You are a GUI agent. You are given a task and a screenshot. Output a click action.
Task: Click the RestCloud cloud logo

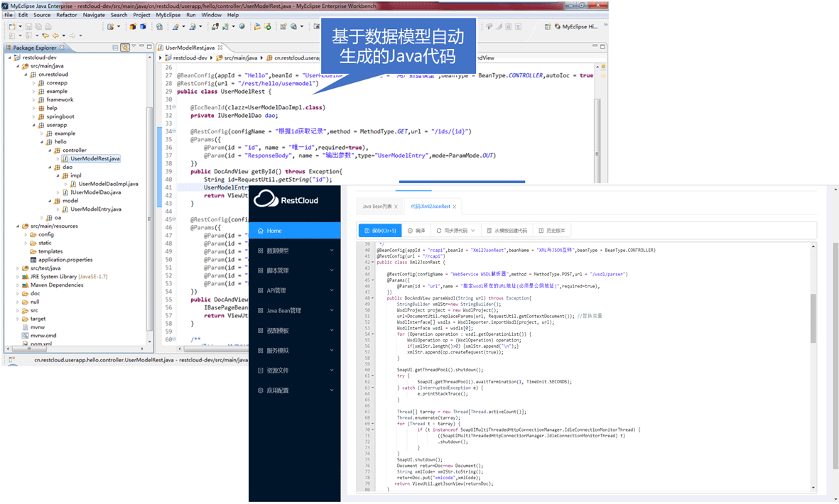click(266, 199)
